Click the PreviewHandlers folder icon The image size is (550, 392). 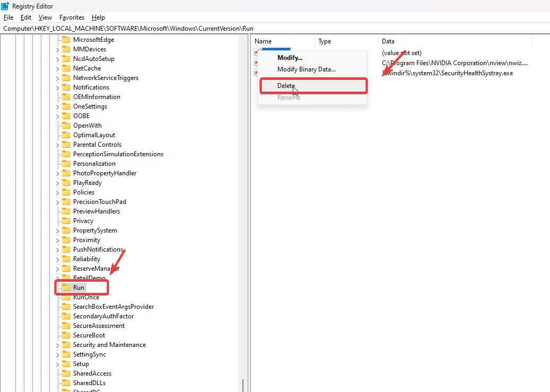(66, 211)
